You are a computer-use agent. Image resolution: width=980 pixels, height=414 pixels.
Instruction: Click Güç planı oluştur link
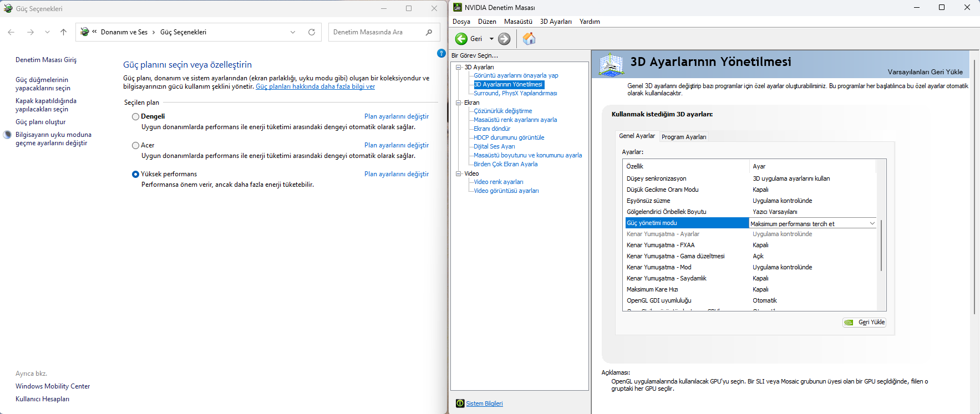pos(40,122)
